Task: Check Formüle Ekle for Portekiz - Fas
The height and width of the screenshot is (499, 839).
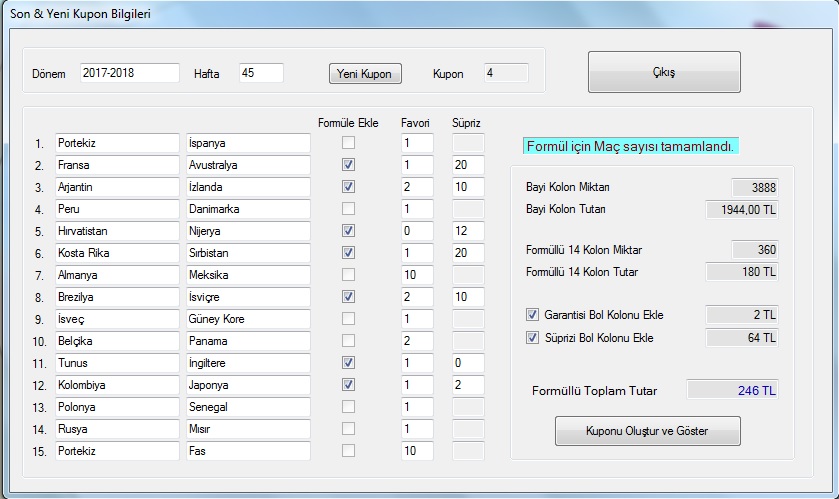Action: click(x=348, y=450)
